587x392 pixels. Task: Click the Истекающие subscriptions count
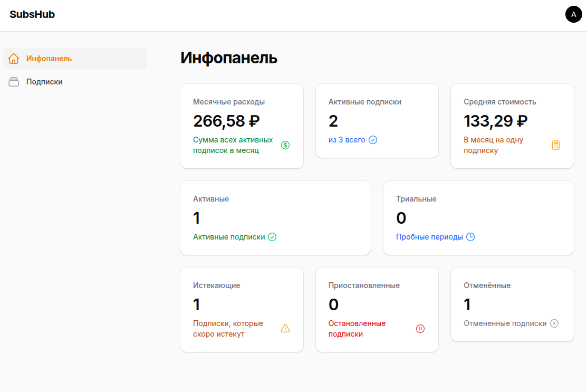click(196, 304)
